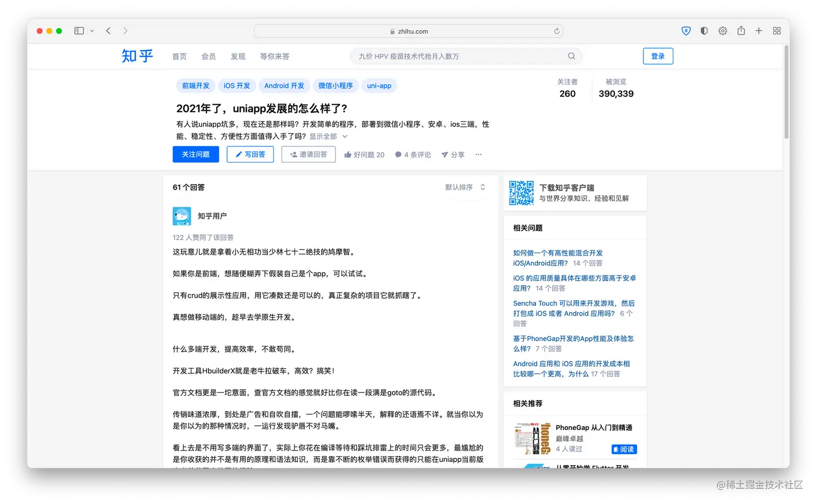This screenshot has height=504, width=817.
Task: Toggle the Safari sidebar panel
Action: (78, 31)
